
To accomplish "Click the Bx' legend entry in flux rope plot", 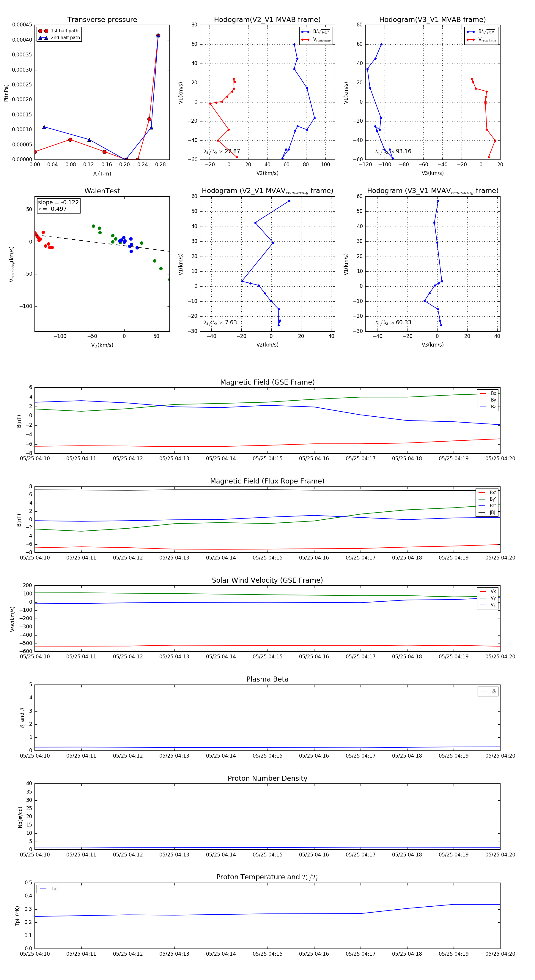I will click(x=487, y=492).
